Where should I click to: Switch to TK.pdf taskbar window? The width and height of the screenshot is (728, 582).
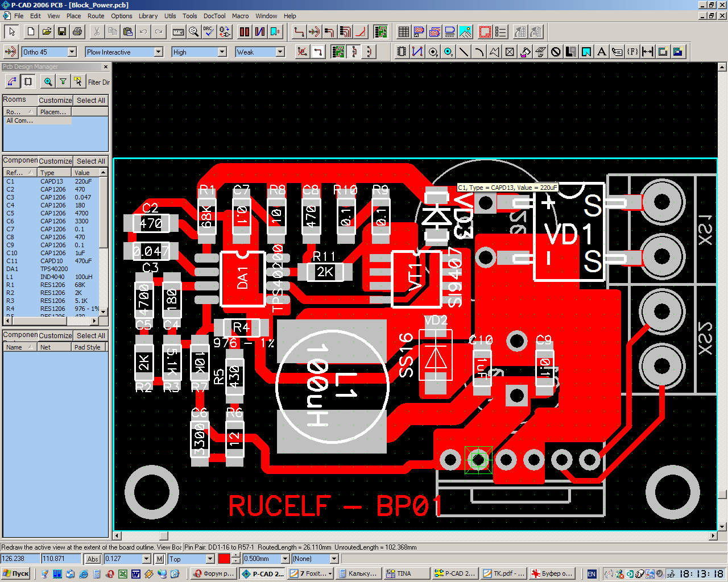tap(503, 574)
